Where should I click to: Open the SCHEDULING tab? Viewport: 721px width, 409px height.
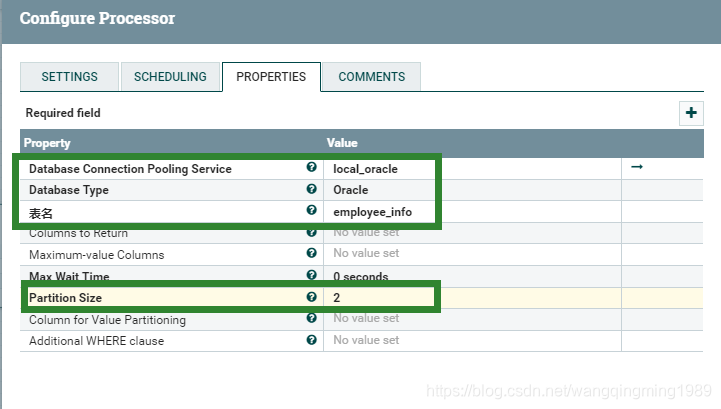click(170, 76)
